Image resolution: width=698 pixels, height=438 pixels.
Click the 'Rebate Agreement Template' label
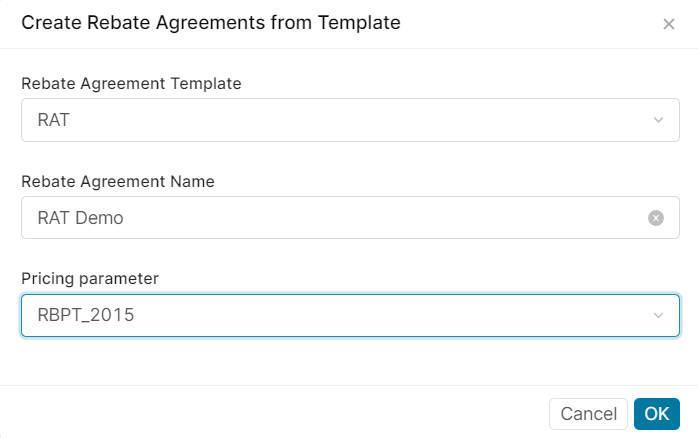pyautogui.click(x=131, y=84)
